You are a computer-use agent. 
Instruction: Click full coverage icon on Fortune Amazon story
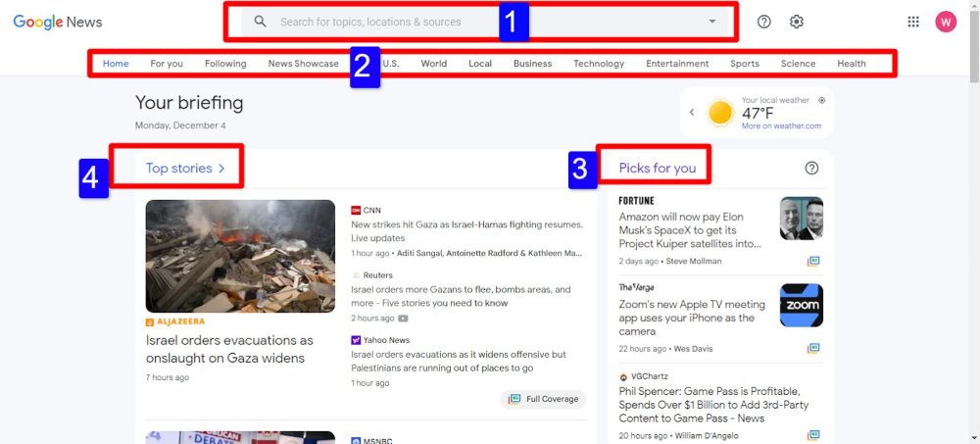[813, 262]
